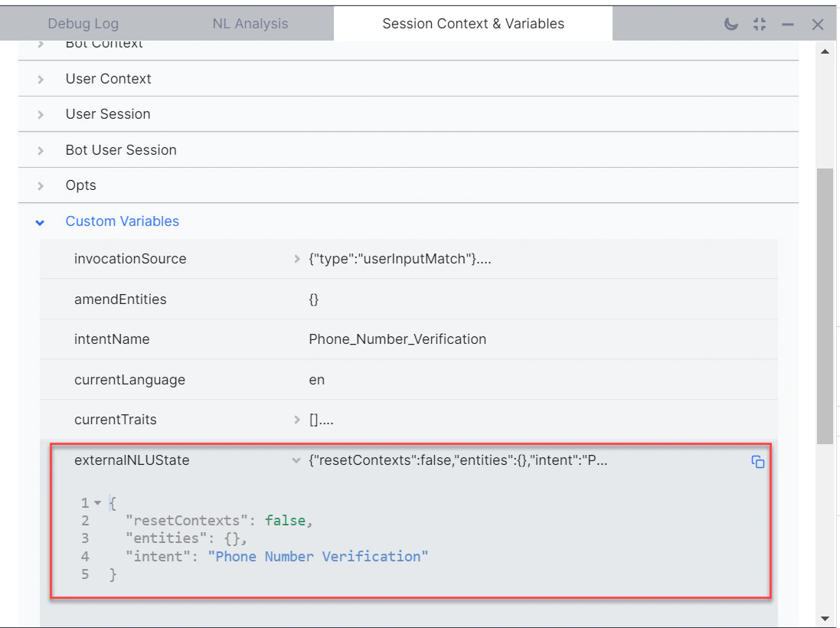Select the intentName row value Phone_Number_Verification
This screenshot has width=840, height=628.
click(397, 339)
